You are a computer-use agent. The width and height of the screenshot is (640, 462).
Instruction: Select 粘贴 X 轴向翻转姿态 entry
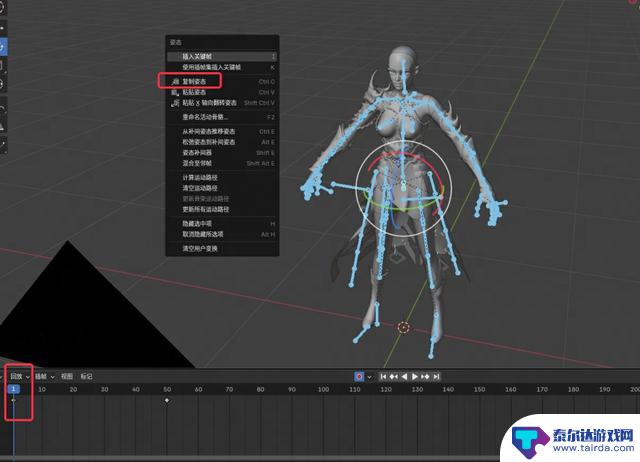pyautogui.click(x=222, y=103)
